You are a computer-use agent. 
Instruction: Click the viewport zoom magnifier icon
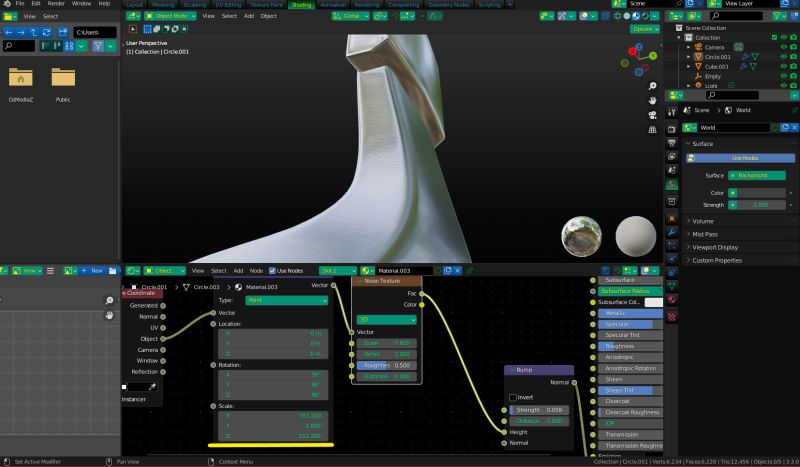click(652, 86)
